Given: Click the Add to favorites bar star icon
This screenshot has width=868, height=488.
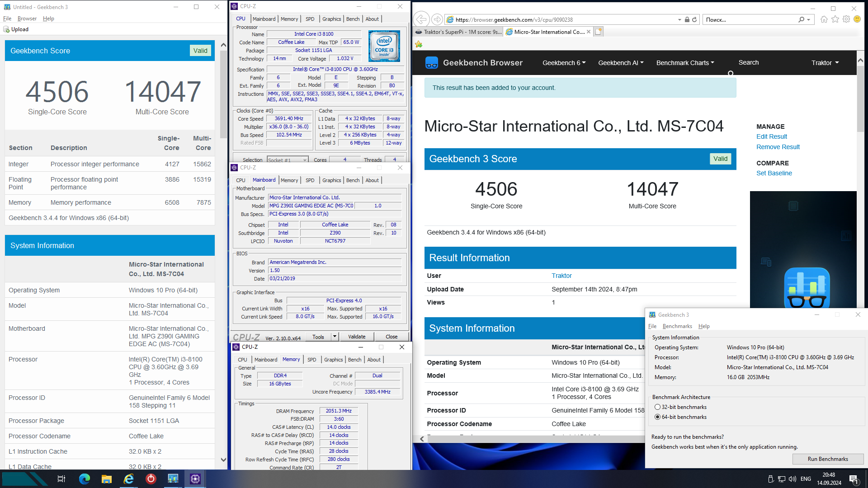Looking at the screenshot, I should click(419, 44).
